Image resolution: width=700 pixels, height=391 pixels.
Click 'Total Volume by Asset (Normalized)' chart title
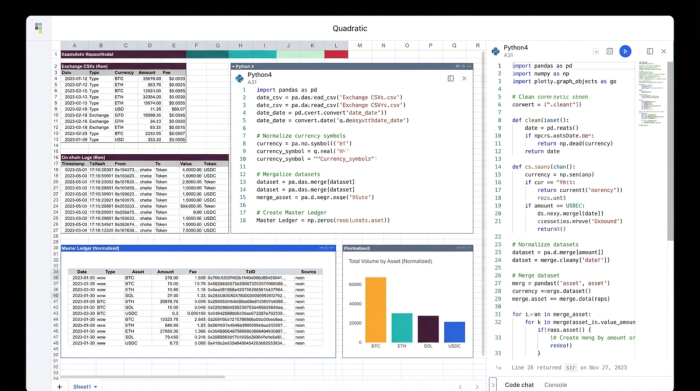390,261
